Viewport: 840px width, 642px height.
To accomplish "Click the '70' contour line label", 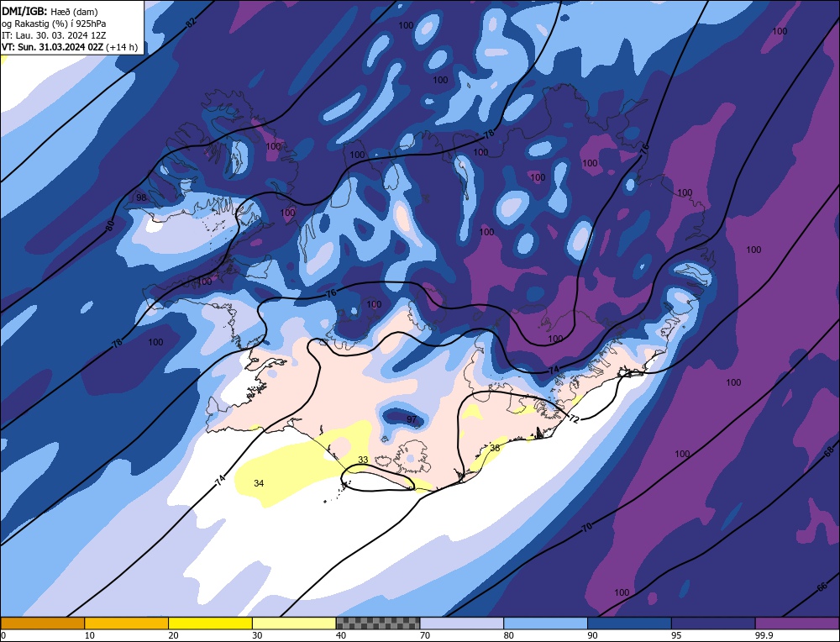I will click(x=587, y=528).
